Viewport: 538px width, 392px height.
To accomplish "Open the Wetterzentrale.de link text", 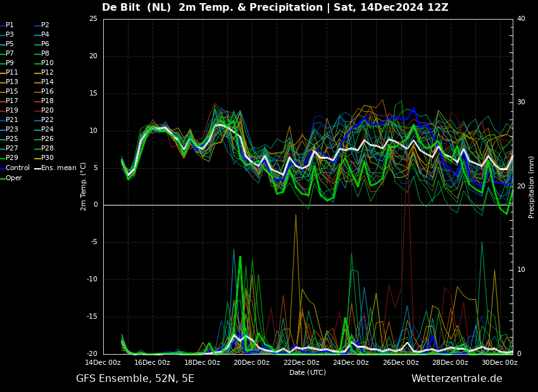I will [456, 379].
